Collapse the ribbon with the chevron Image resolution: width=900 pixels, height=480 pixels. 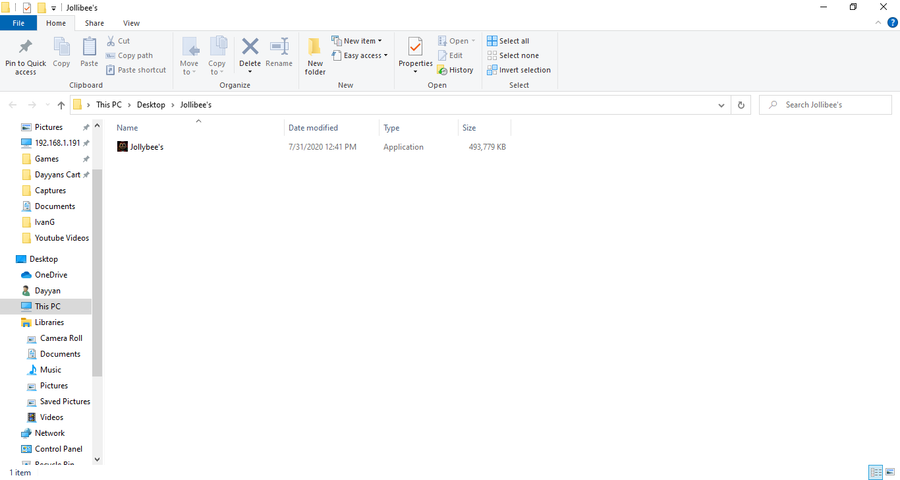tap(878, 23)
